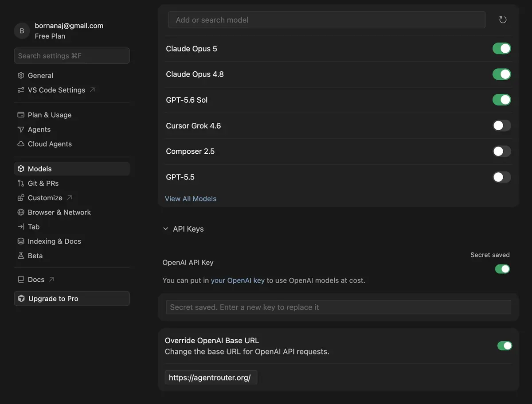Screen dimensions: 532x404
Task: Click the General gear icon
Action: tap(21, 75)
